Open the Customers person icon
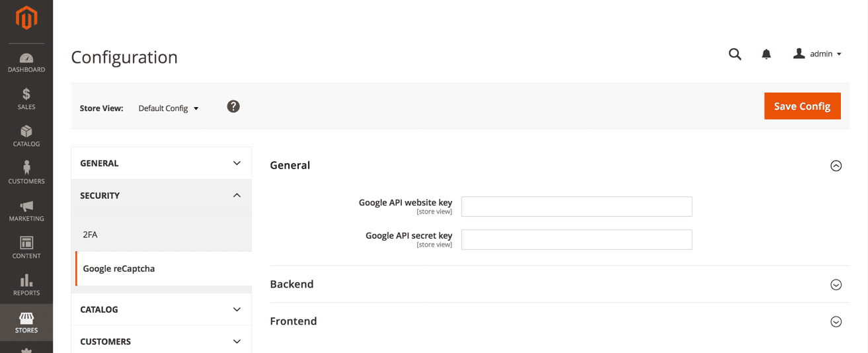 click(x=26, y=169)
